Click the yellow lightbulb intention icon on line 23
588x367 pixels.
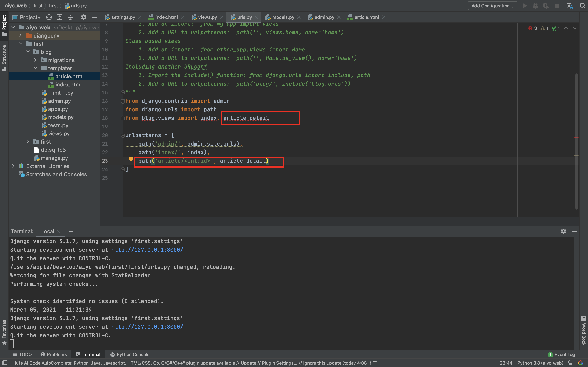click(x=131, y=159)
